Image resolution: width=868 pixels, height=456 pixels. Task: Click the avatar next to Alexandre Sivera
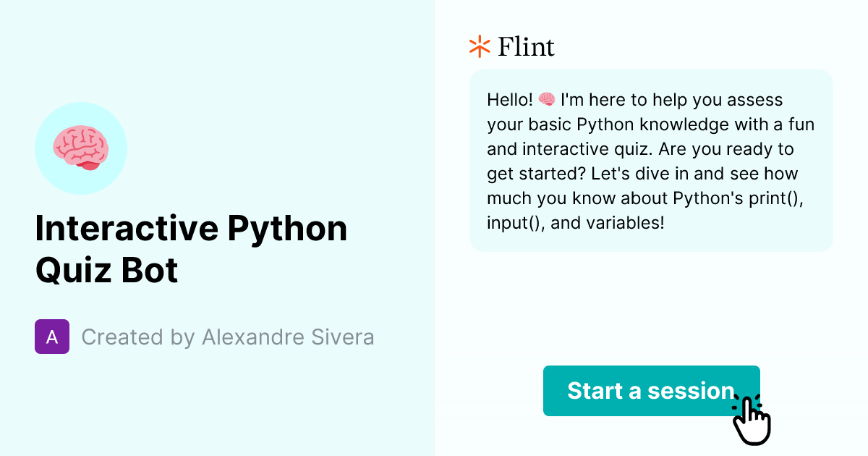(51, 337)
